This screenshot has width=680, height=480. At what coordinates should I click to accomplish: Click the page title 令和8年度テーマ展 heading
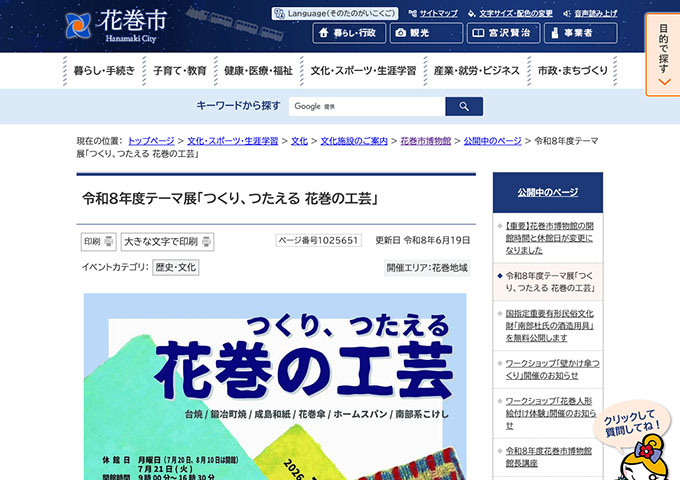pyautogui.click(x=231, y=199)
